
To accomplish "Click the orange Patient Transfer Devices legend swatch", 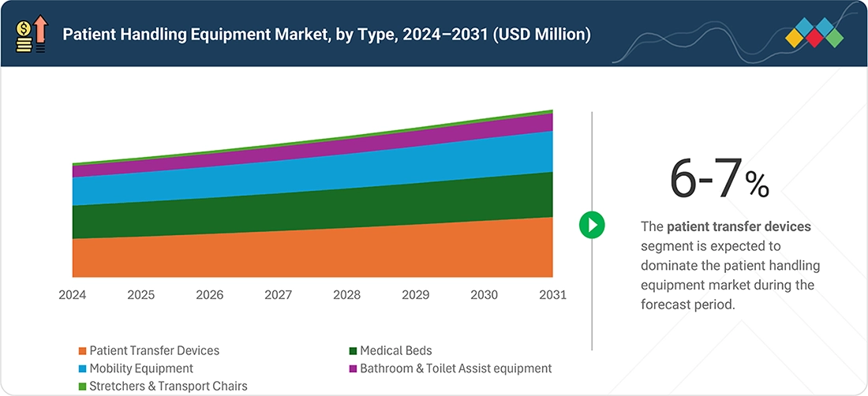I will pos(83,351).
